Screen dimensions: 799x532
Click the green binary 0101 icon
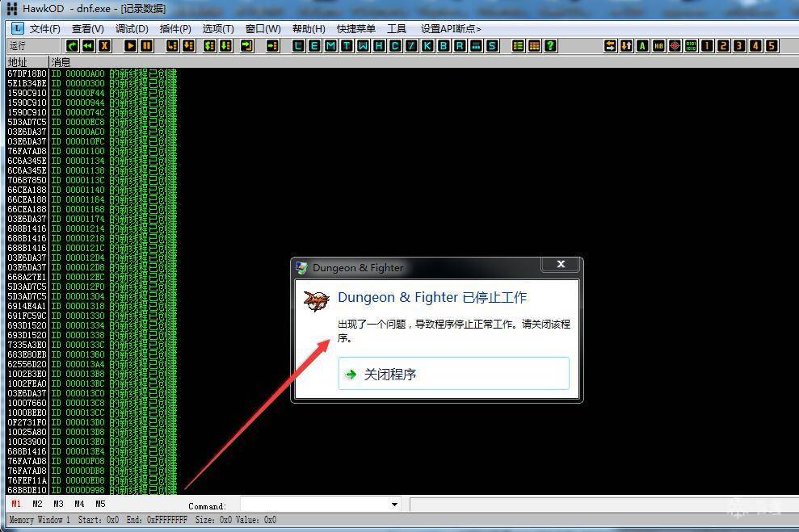[691, 46]
